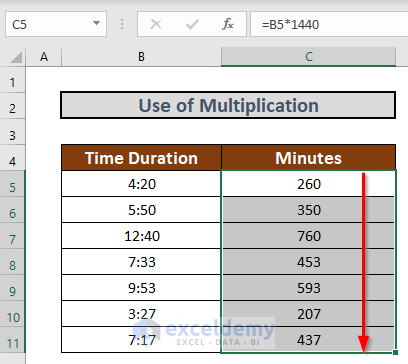408x364 pixels.
Task: Open the Insert Function fx dialog
Action: point(228,24)
